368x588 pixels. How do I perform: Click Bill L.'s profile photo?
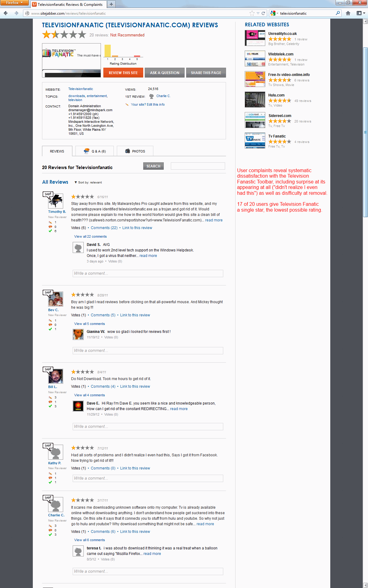coord(56,376)
